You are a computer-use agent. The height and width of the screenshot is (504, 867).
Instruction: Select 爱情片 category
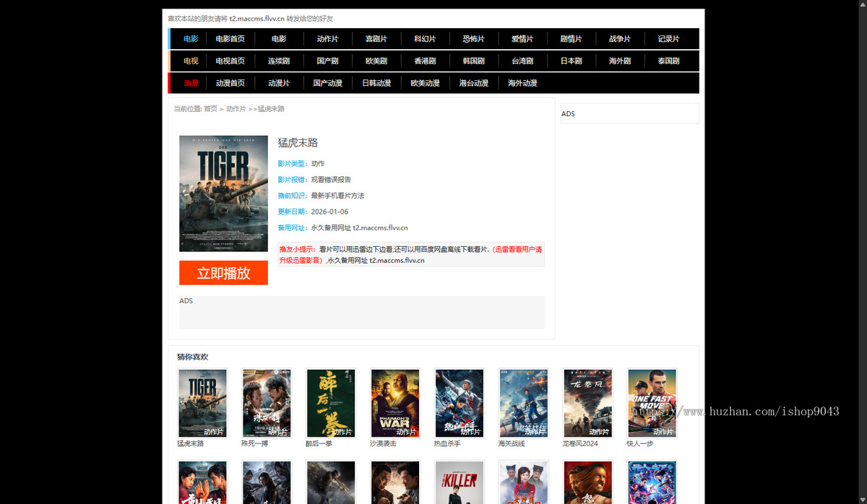[522, 39]
